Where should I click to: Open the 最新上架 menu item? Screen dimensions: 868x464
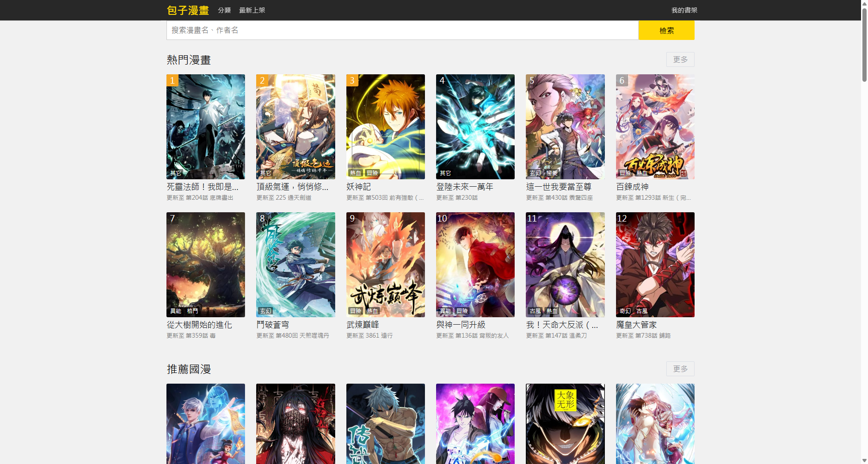[252, 10]
